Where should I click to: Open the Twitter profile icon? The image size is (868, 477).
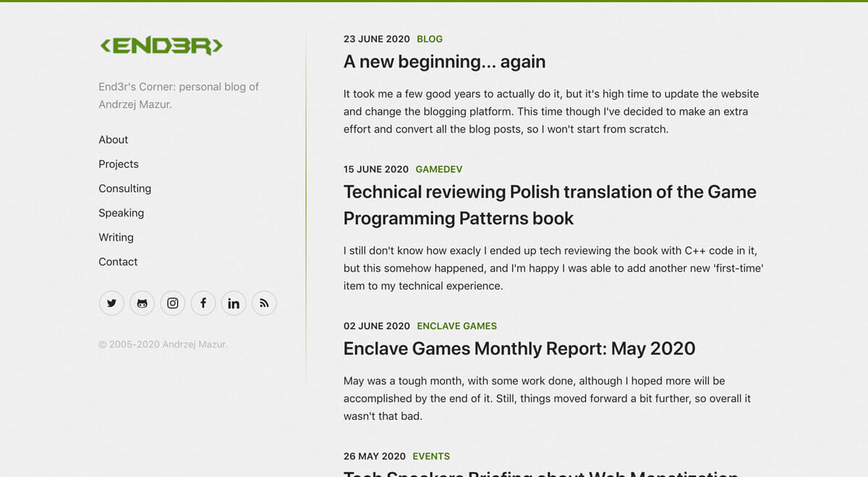coord(111,303)
